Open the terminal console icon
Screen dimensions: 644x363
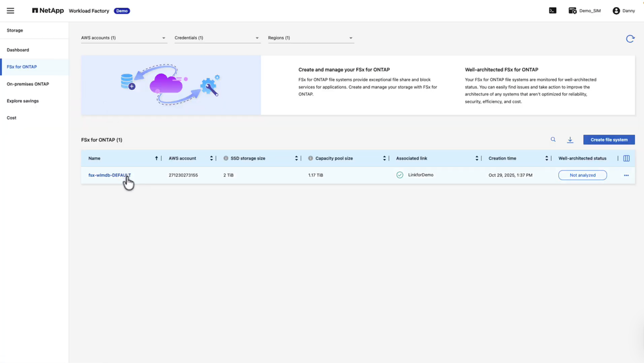(552, 11)
